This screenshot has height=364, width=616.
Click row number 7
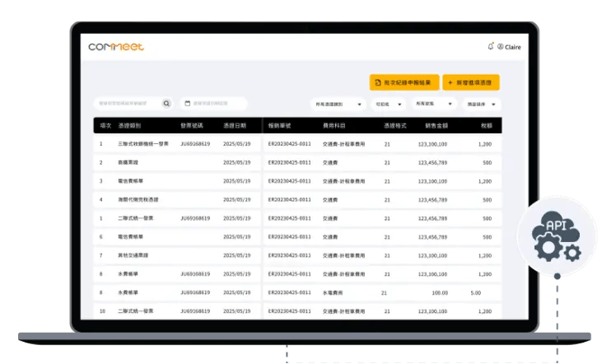pos(101,255)
